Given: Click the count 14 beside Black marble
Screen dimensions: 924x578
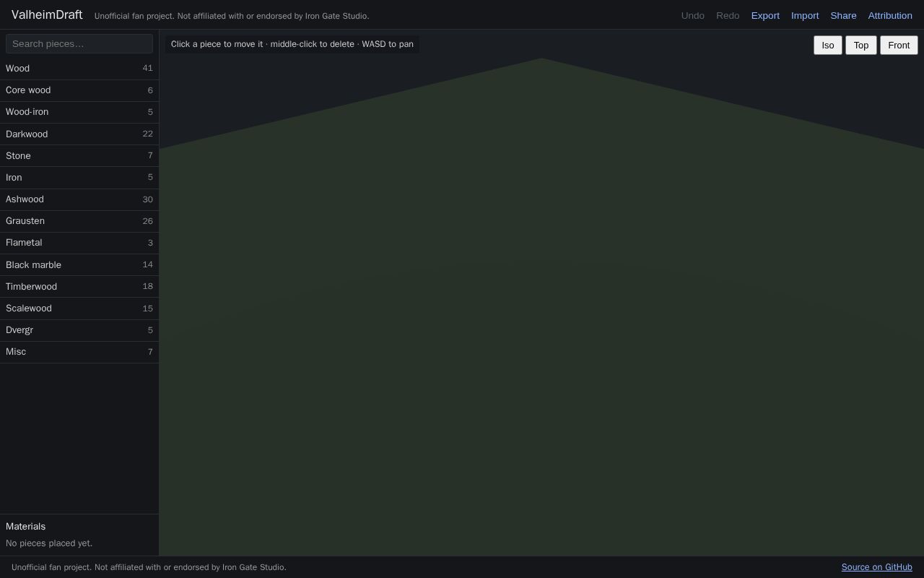Looking at the screenshot, I should pyautogui.click(x=147, y=265).
